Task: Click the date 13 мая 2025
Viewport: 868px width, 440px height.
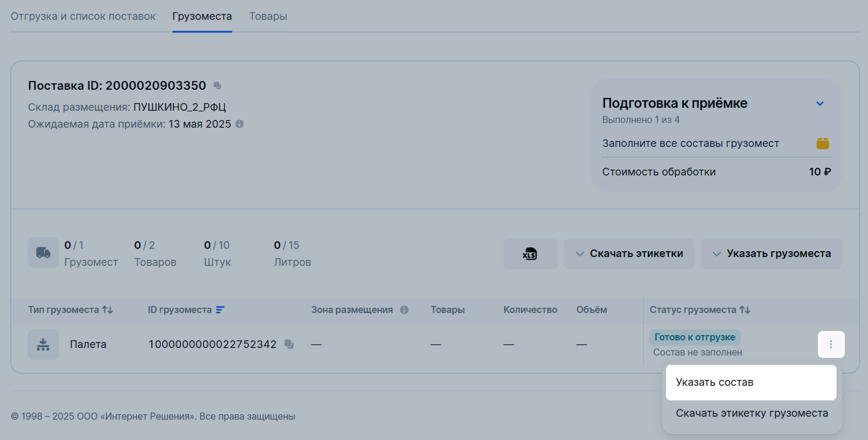Action: (x=200, y=124)
